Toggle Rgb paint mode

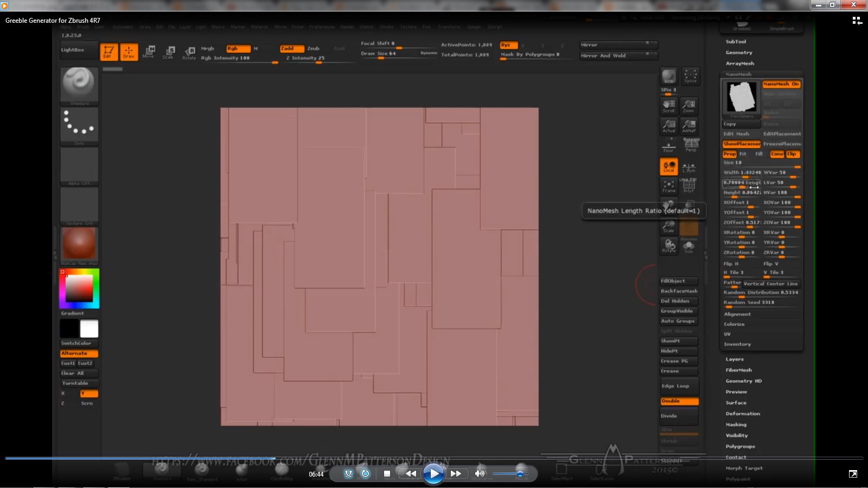(x=238, y=48)
